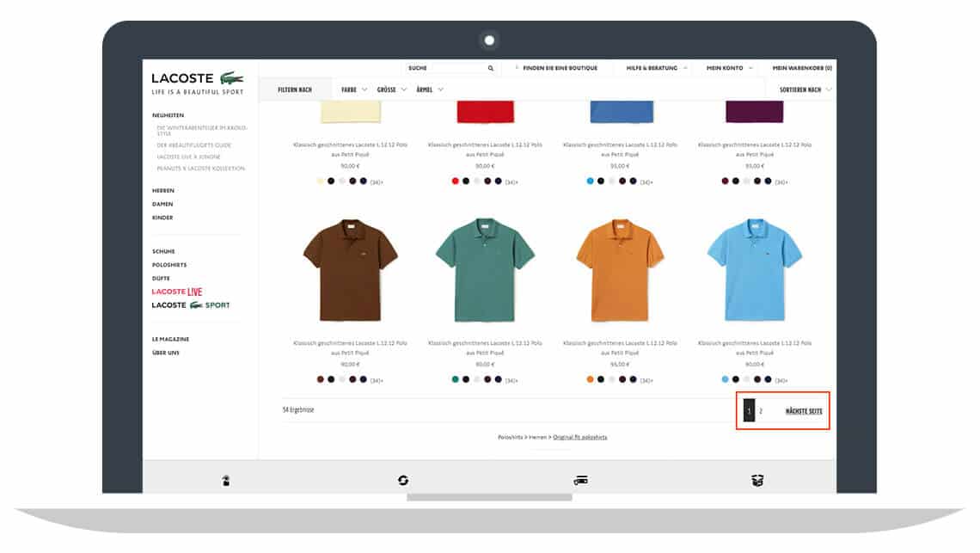Viewport: 980px width, 553px height.
Task: Open the green polo shirt product image
Action: 485,269
